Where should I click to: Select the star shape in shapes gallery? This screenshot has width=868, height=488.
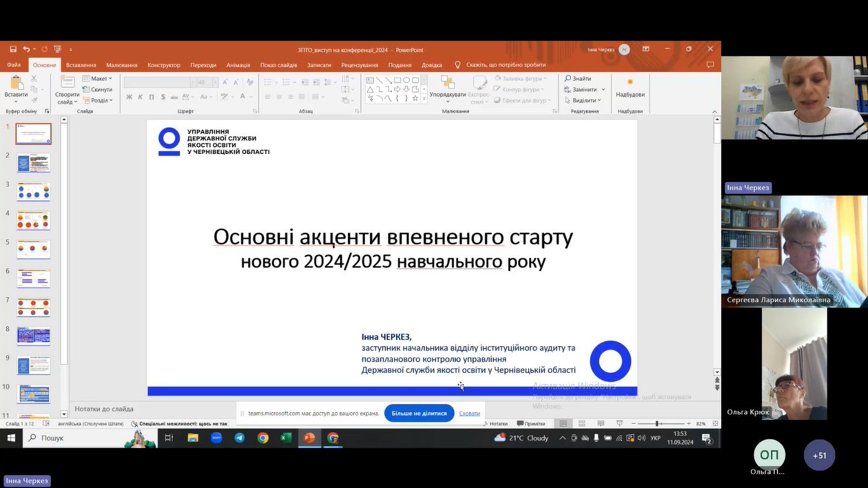(415, 99)
